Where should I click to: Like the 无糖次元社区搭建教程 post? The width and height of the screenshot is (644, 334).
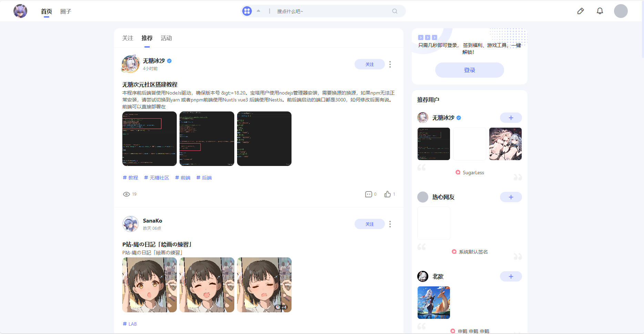(388, 194)
